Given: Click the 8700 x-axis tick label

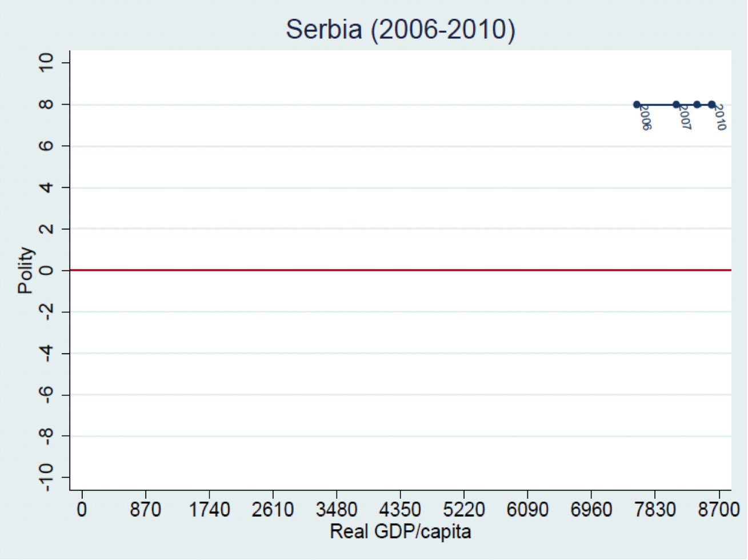Looking at the screenshot, I should point(718,509).
